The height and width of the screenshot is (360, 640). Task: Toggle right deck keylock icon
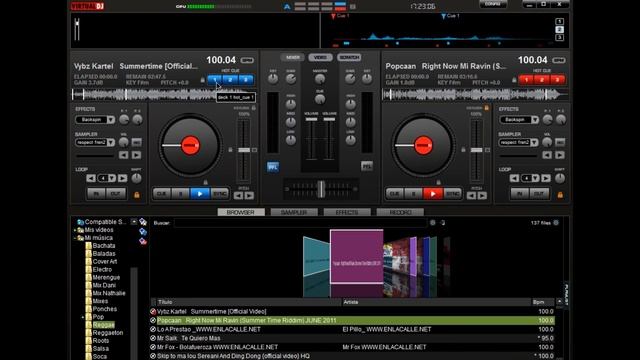coord(487,108)
